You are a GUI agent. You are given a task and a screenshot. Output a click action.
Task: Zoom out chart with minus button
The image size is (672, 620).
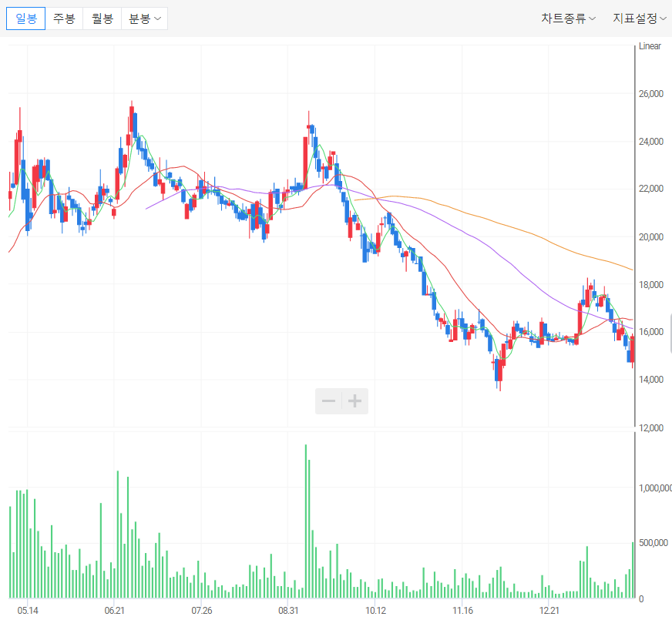[x=328, y=401]
